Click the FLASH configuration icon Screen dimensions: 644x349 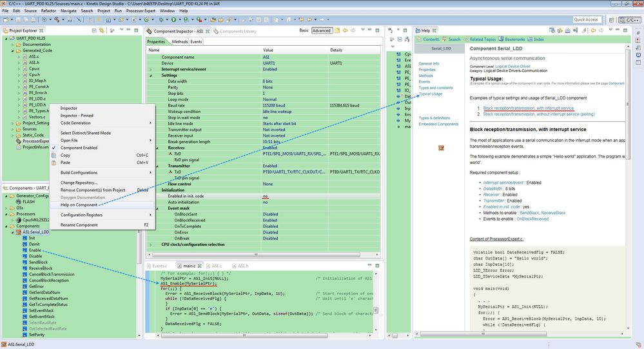point(19,202)
